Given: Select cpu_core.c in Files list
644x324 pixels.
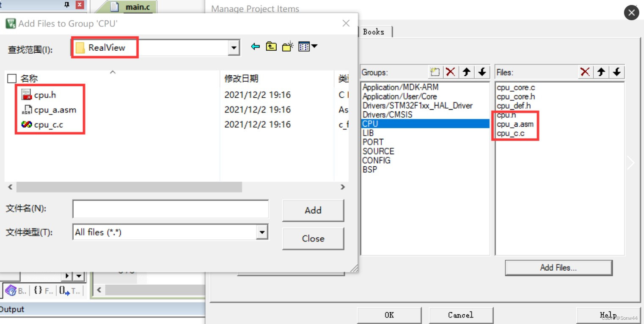Looking at the screenshot, I should 516,88.
